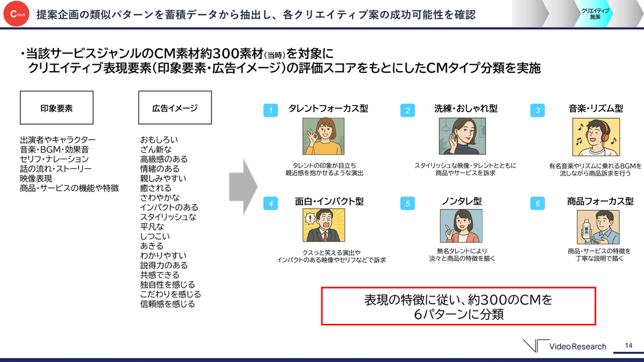Click the 印象要素 box
Screen dimensions: 644x362
coord(56,108)
